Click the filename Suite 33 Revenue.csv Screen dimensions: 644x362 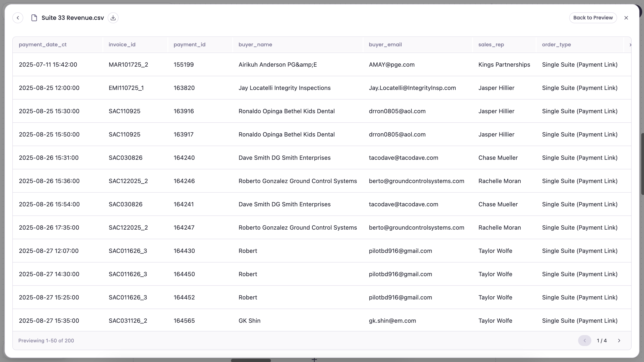coord(73,18)
